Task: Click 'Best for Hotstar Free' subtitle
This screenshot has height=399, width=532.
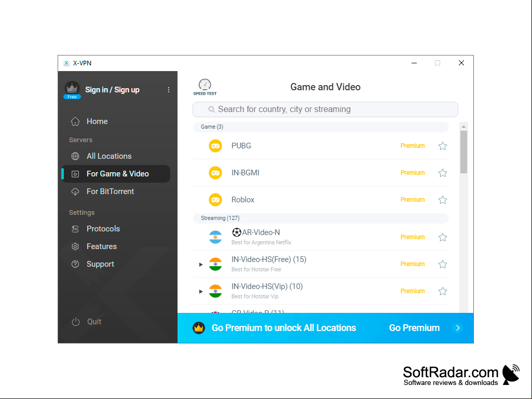Action: click(x=256, y=269)
